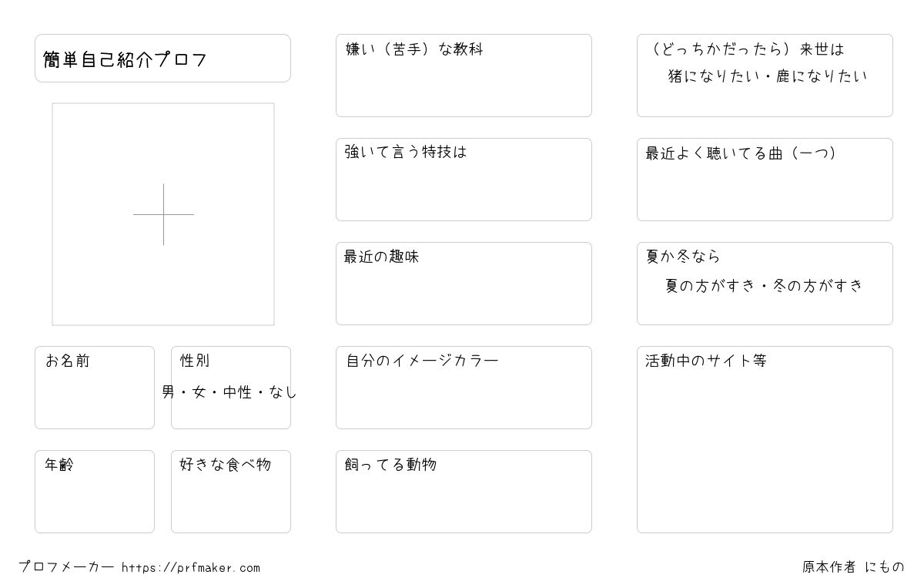
Task: Click the 強いて言う特技は field
Action: [x=464, y=189]
